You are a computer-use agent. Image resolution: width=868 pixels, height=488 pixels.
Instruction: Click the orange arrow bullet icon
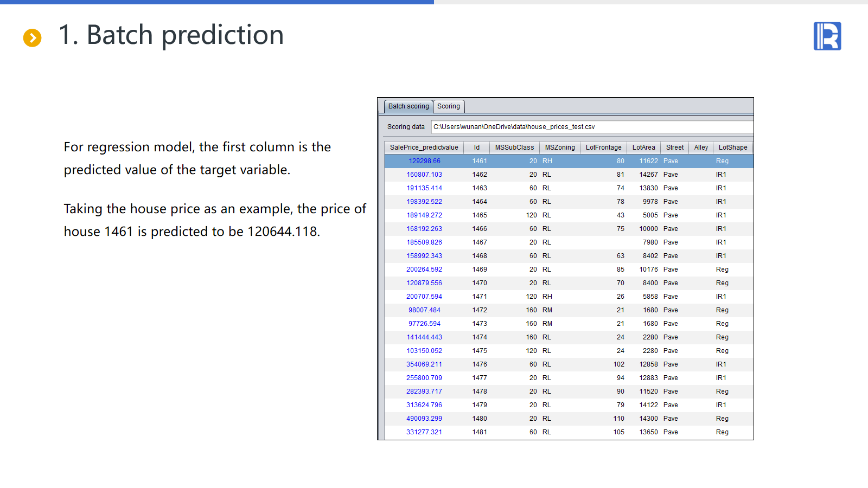pyautogui.click(x=33, y=38)
